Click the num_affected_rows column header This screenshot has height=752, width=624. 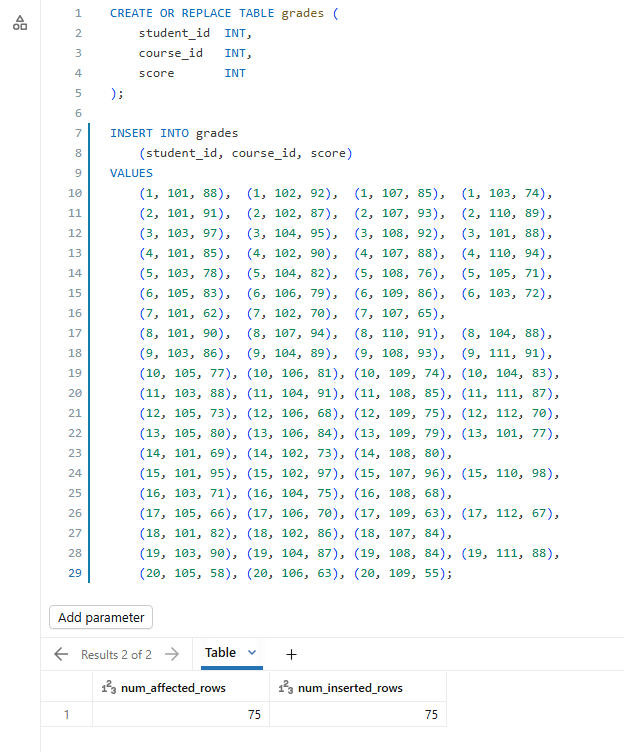click(x=181, y=687)
